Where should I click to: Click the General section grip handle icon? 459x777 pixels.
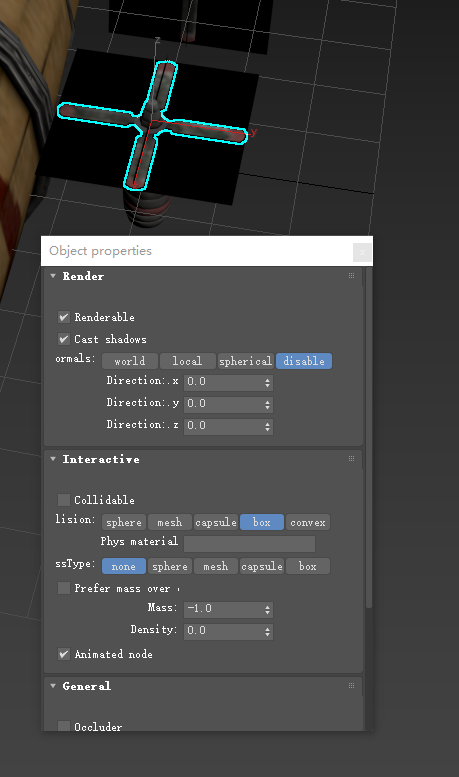click(x=351, y=686)
